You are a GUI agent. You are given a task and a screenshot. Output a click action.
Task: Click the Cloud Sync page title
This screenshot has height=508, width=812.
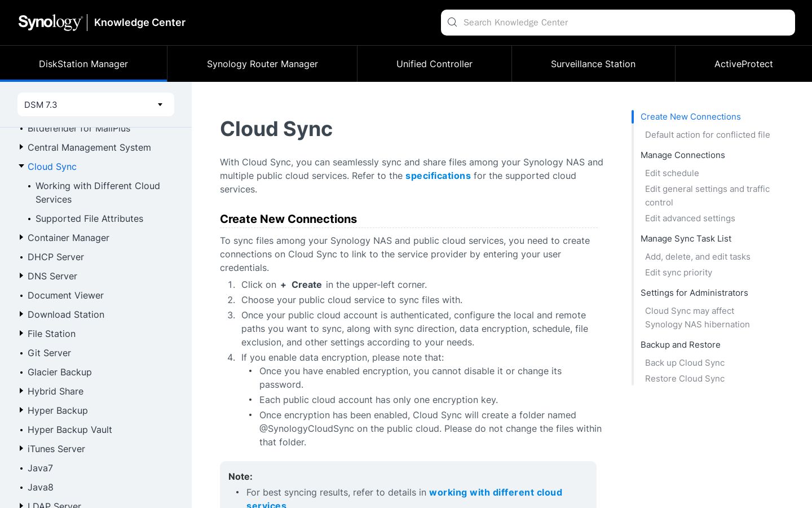coord(276,129)
